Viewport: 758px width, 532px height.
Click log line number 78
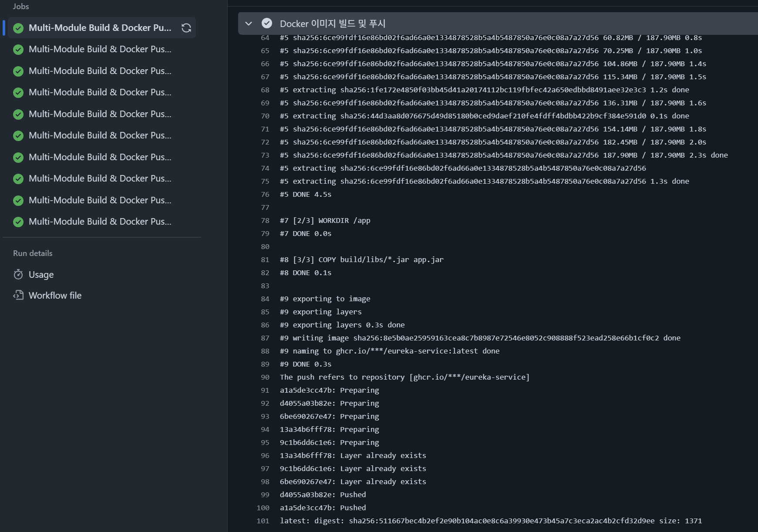click(x=265, y=221)
